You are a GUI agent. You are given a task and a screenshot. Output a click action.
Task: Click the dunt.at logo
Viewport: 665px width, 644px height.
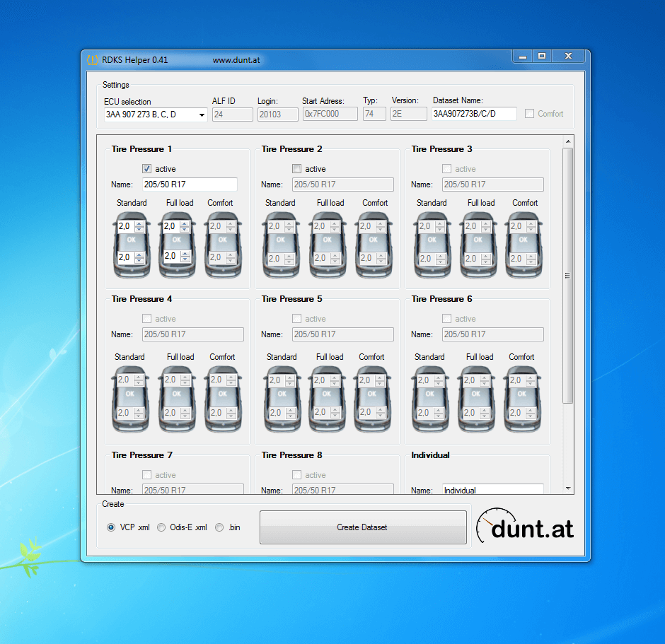(525, 526)
